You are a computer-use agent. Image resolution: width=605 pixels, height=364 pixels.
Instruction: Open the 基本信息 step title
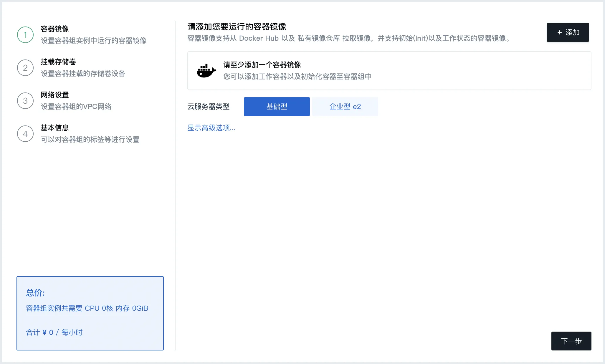(x=55, y=128)
